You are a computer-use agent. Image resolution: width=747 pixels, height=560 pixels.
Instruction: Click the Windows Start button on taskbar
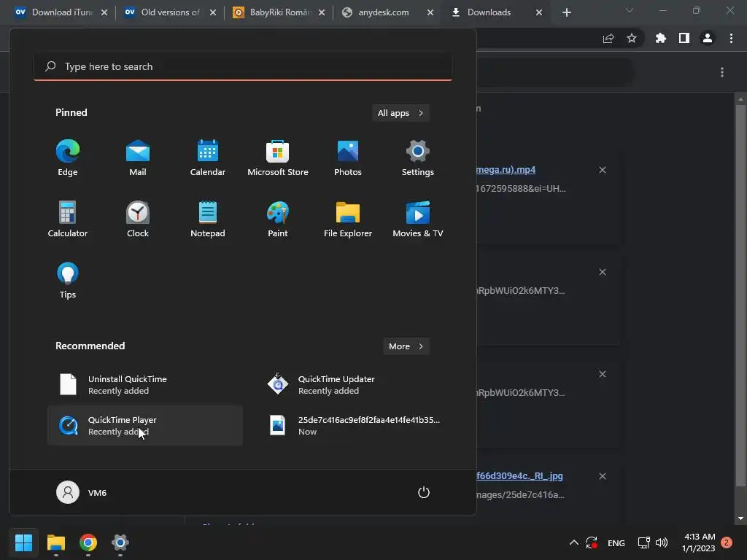[x=23, y=542]
